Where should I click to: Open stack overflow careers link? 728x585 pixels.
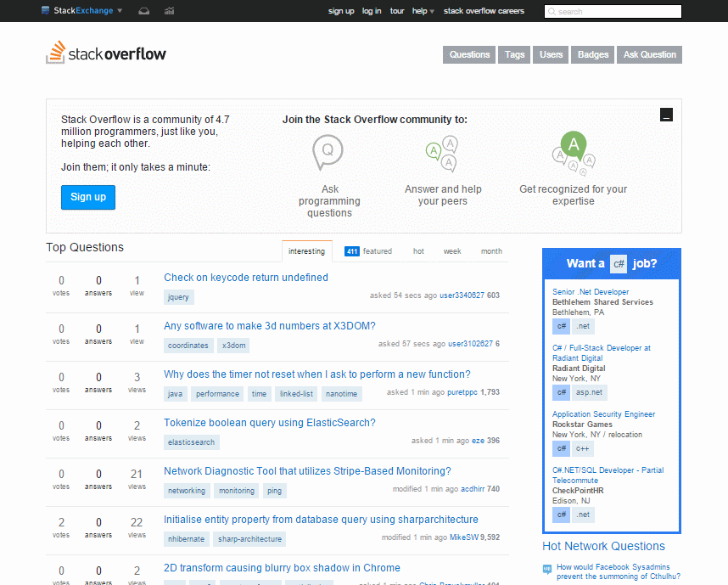point(484,11)
